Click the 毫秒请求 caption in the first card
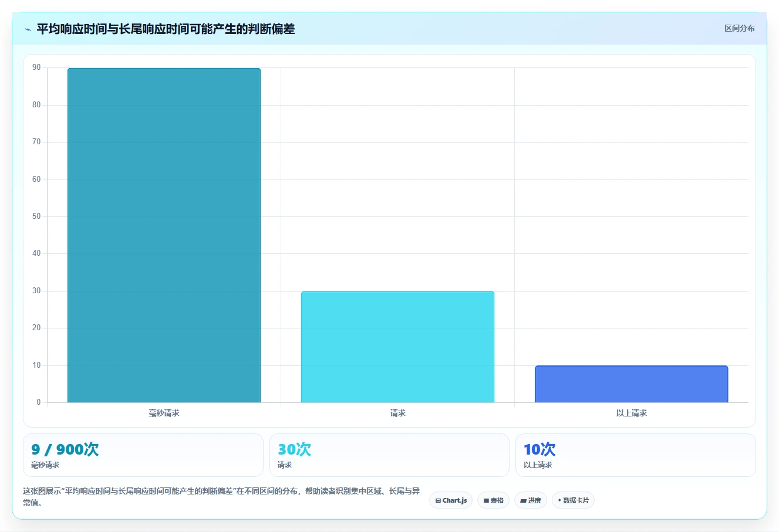The width and height of the screenshot is (779, 532). click(45, 465)
